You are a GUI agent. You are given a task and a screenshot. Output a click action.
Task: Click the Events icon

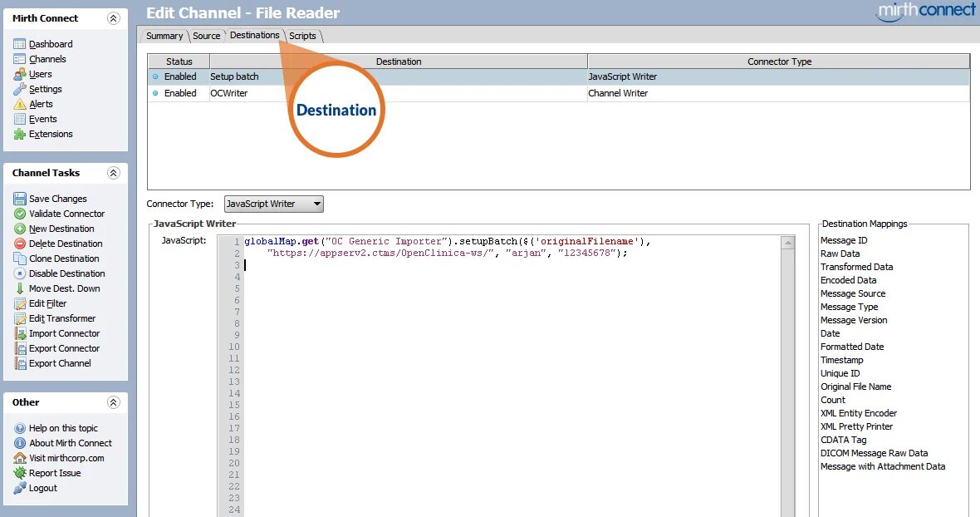point(19,119)
